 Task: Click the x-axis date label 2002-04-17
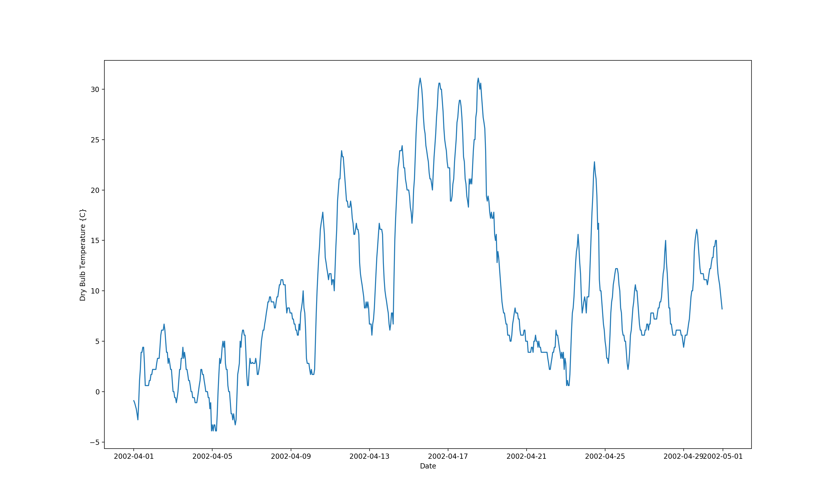[448, 457]
